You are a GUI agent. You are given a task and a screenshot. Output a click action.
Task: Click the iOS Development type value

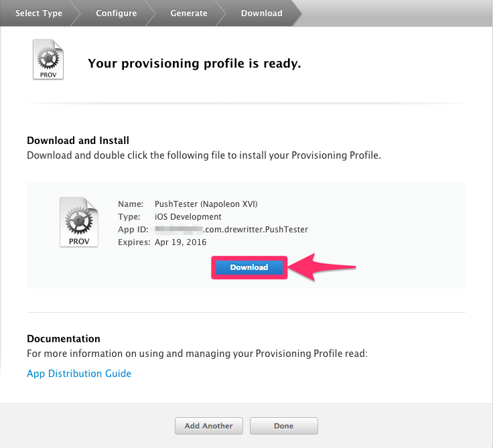click(188, 217)
